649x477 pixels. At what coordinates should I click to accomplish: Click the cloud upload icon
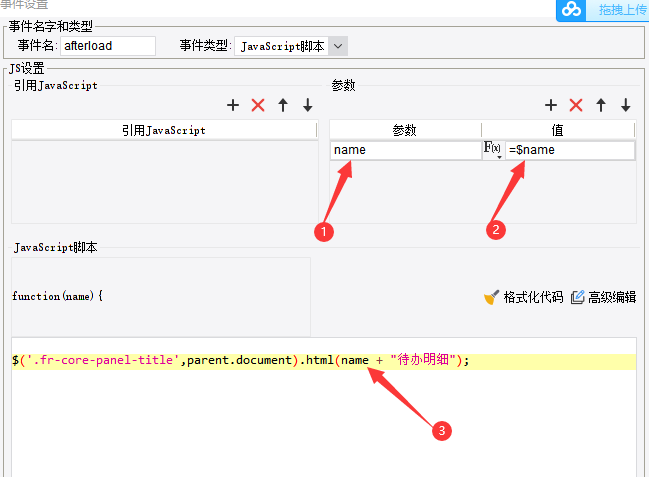(571, 9)
